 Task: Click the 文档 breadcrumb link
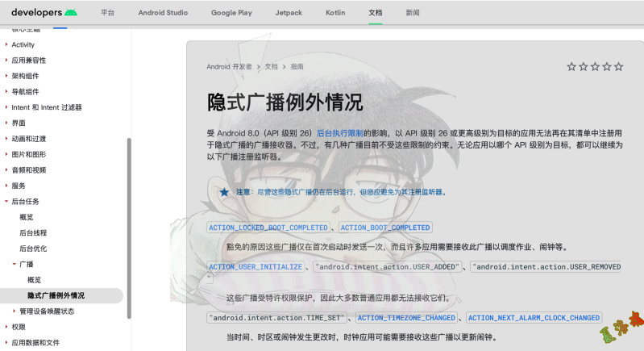pos(271,67)
